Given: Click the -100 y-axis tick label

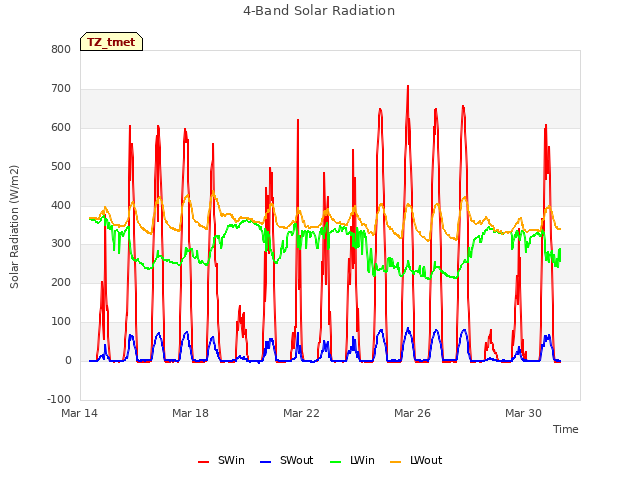Looking at the screenshot, I should pos(59,399).
